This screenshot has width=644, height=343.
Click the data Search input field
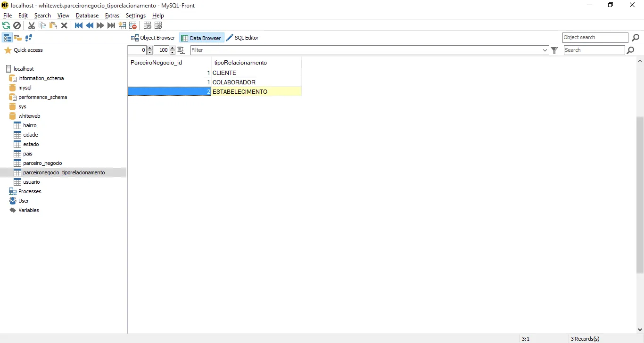point(594,50)
